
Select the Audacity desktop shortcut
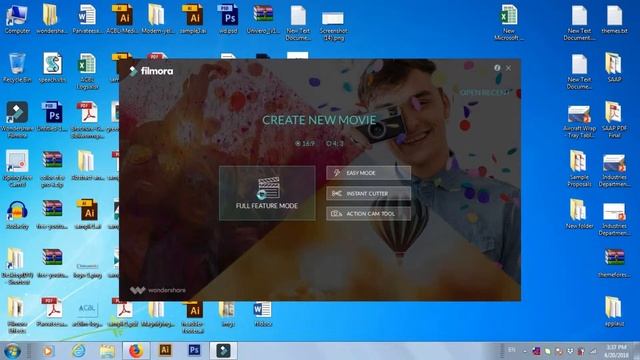17,215
